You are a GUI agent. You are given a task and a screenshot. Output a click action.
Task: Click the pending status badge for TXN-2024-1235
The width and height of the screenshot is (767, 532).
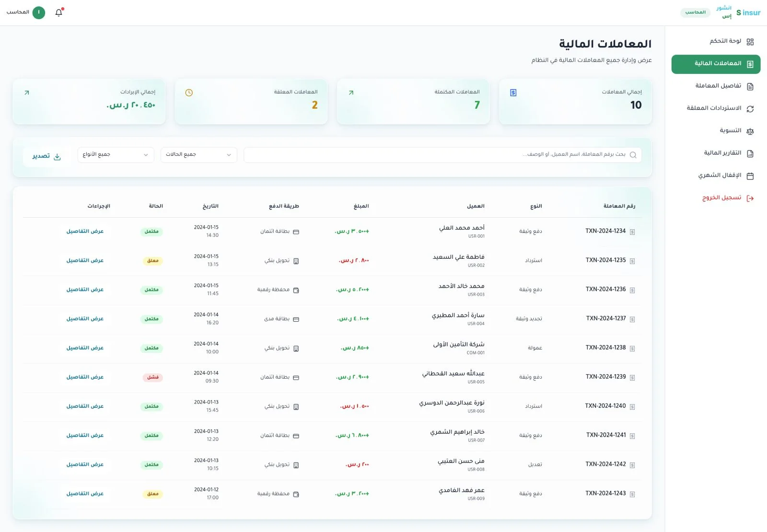153,261
